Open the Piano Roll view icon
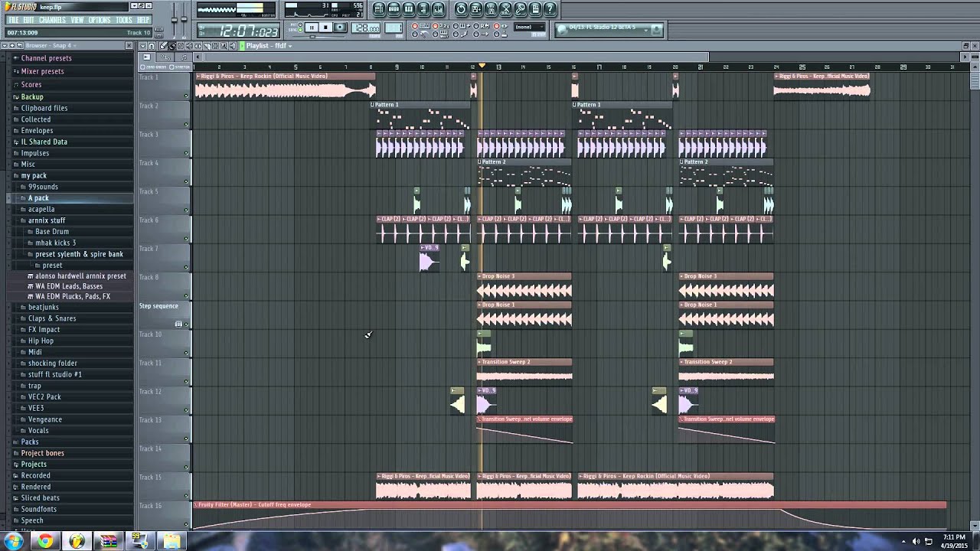The image size is (980, 551). (x=409, y=9)
